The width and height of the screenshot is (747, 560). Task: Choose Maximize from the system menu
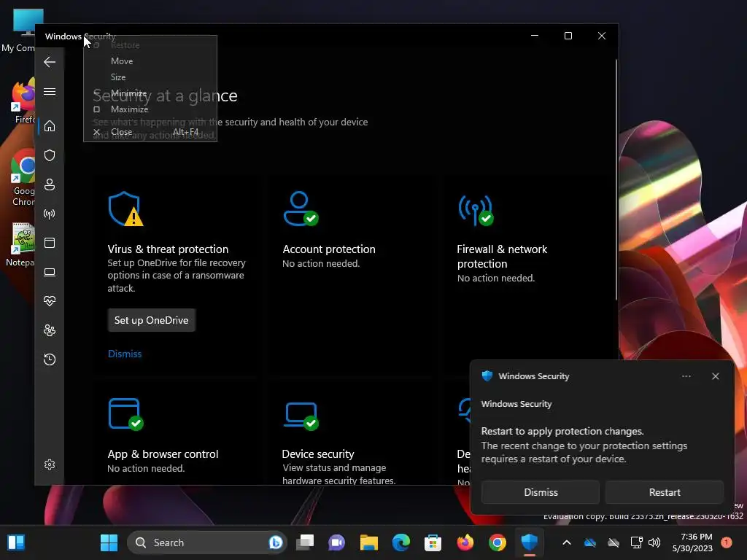tap(130, 109)
